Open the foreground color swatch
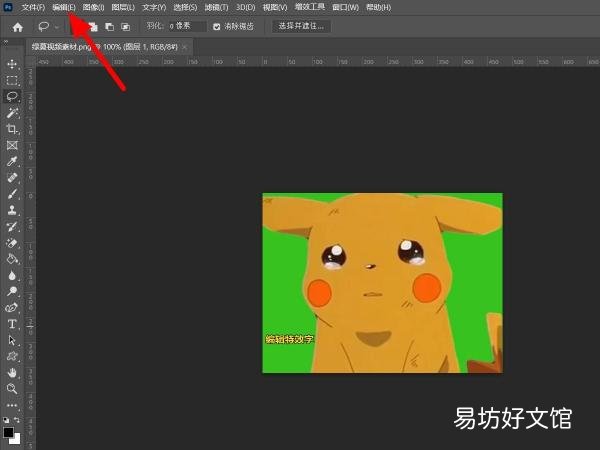The width and height of the screenshot is (600, 450). click(x=8, y=432)
